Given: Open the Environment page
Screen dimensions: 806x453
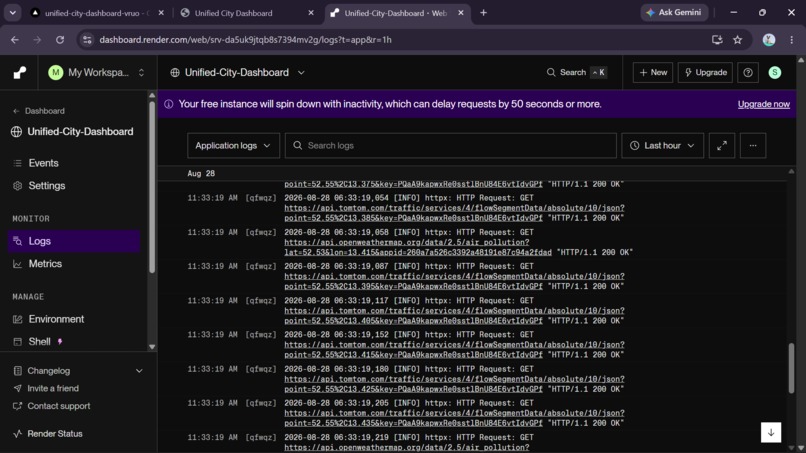Looking at the screenshot, I should click(56, 319).
